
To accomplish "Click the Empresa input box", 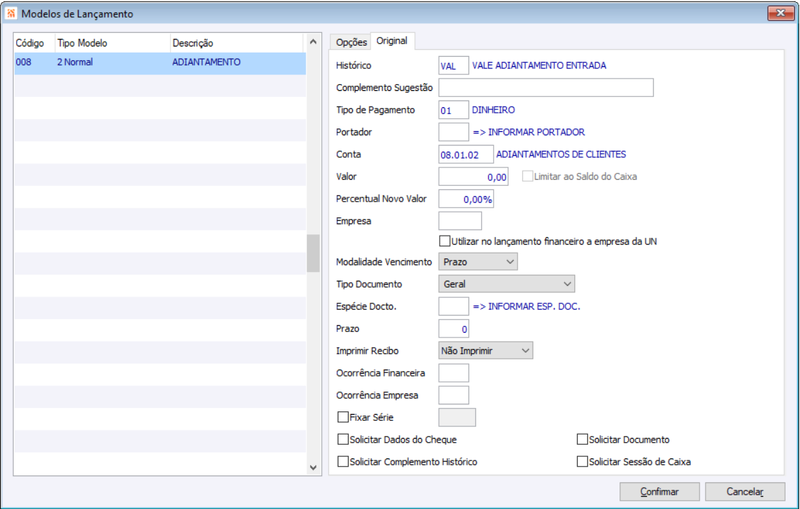I will tap(460, 221).
